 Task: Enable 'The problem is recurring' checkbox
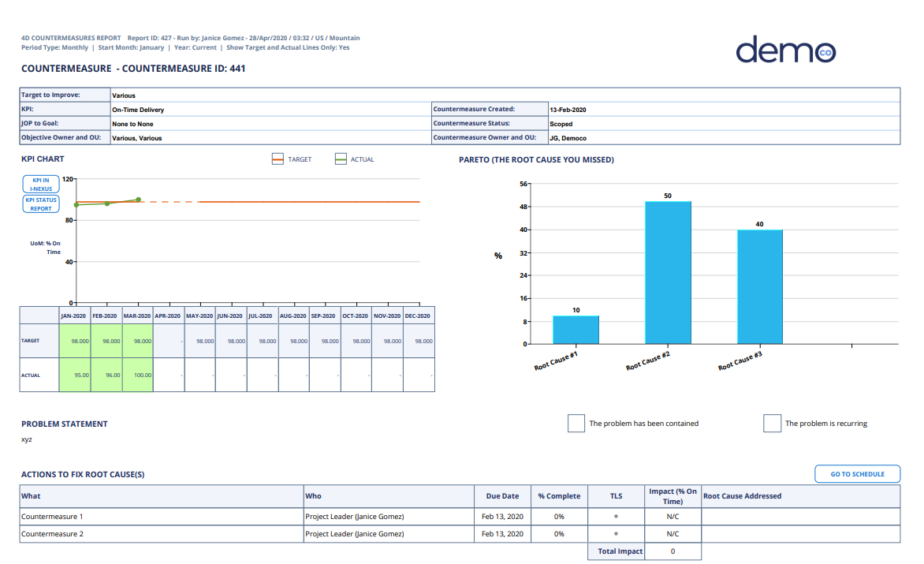click(x=772, y=423)
